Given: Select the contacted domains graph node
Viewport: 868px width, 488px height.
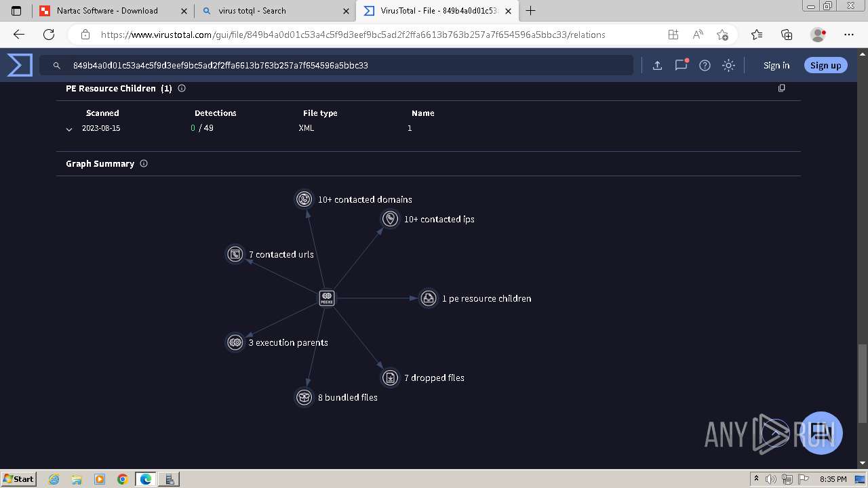Looking at the screenshot, I should 304,199.
